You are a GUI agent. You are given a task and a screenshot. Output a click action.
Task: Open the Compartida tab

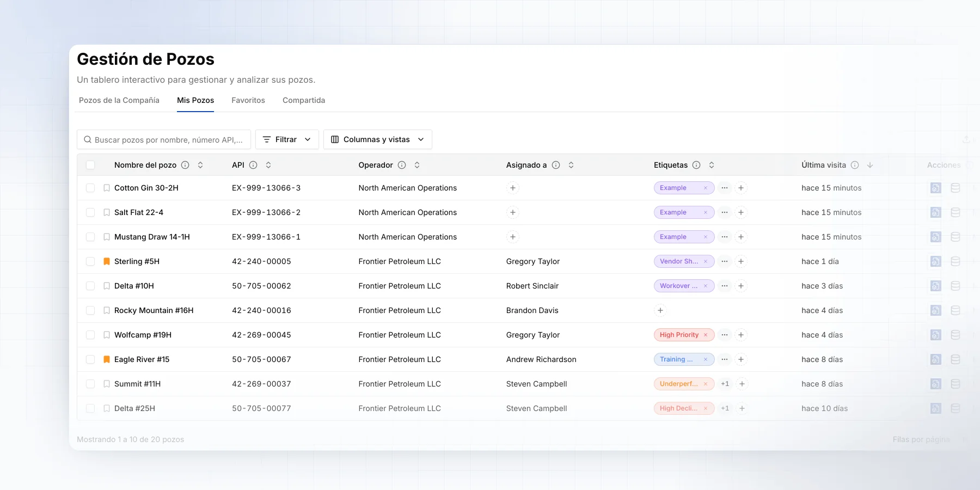(x=304, y=100)
